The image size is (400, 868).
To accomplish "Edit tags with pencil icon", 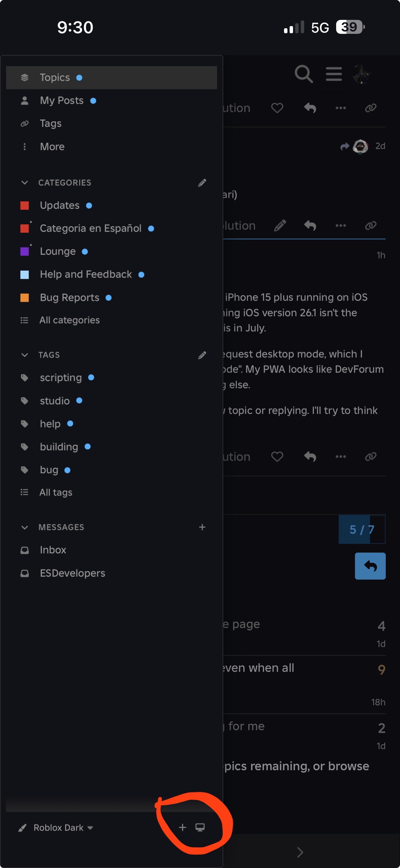I will click(202, 355).
